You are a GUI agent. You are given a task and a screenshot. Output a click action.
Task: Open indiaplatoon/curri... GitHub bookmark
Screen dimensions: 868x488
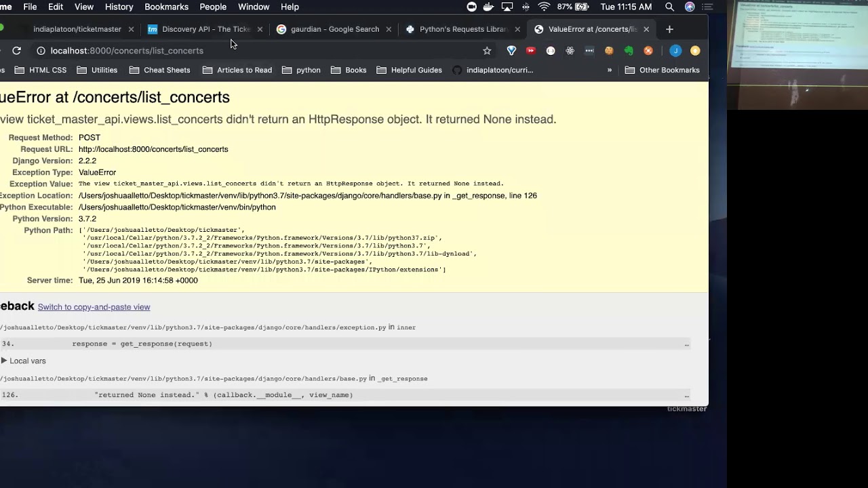(492, 70)
